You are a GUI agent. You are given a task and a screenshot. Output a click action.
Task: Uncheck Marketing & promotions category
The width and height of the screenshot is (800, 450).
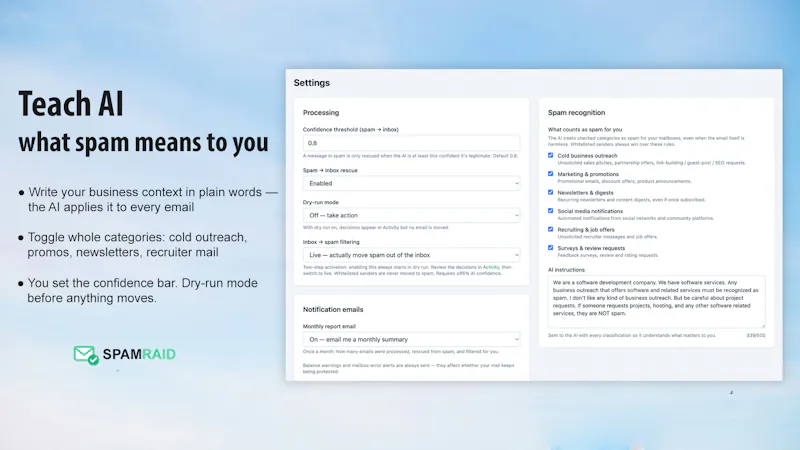pyautogui.click(x=551, y=173)
